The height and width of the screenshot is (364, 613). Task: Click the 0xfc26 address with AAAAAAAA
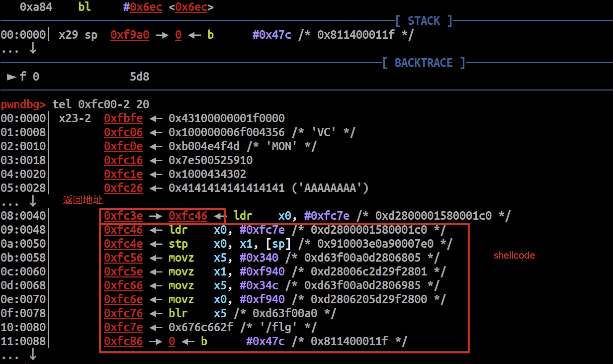pos(123,188)
